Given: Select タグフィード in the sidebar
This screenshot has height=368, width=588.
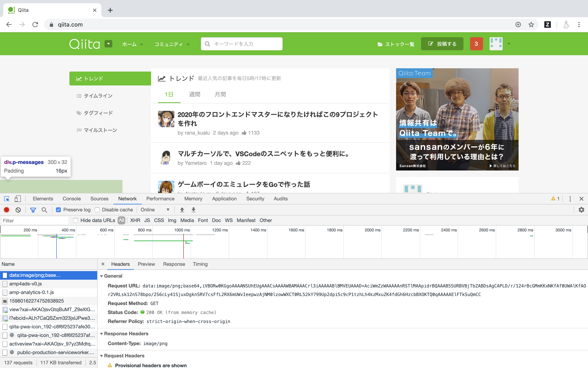Looking at the screenshot, I should click(x=95, y=113).
